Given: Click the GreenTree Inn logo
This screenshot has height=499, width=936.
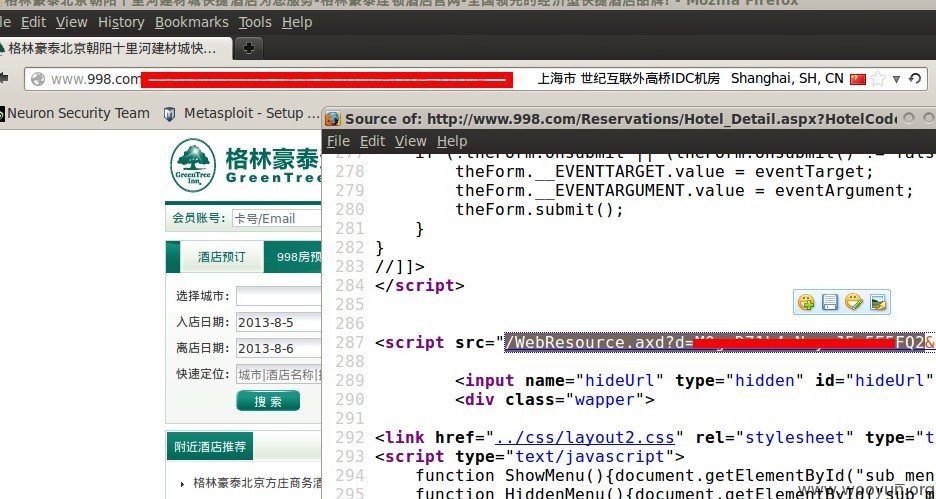Looking at the screenshot, I should 192,165.
